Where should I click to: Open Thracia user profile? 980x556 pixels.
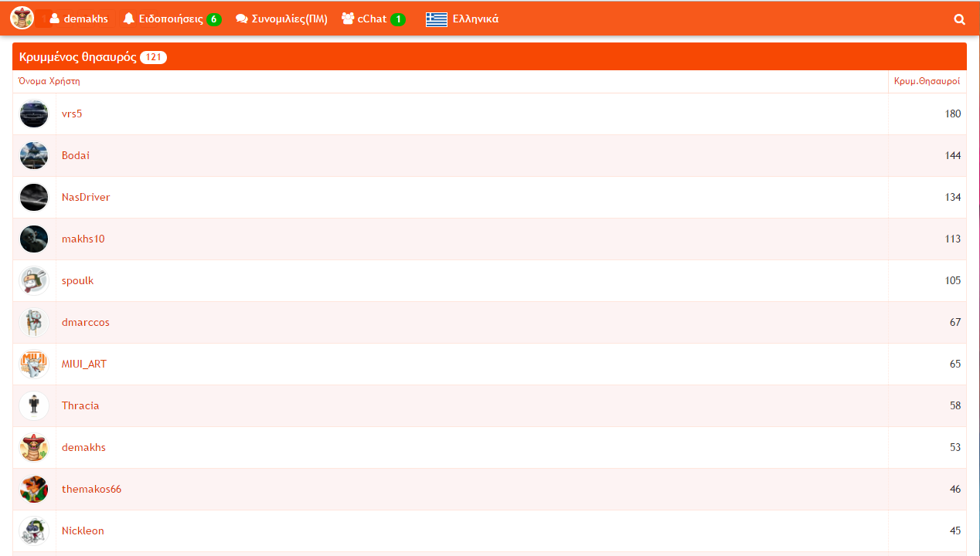point(80,405)
